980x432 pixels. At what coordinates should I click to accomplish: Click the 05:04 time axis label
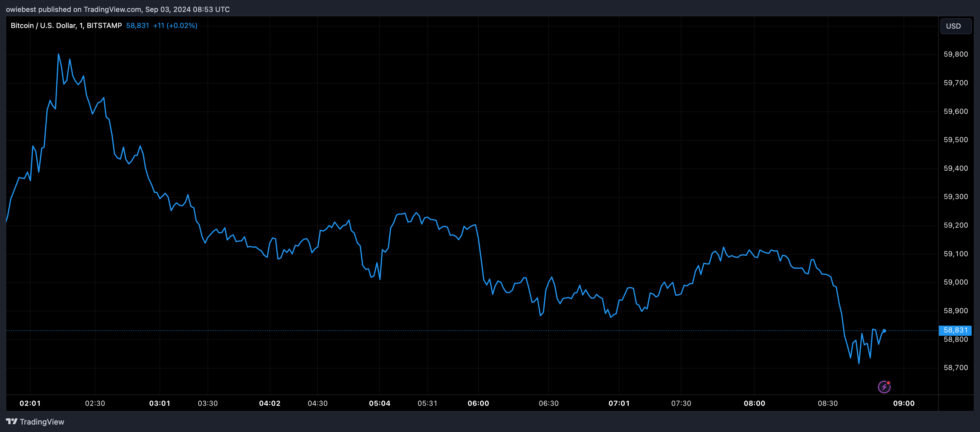pos(380,403)
